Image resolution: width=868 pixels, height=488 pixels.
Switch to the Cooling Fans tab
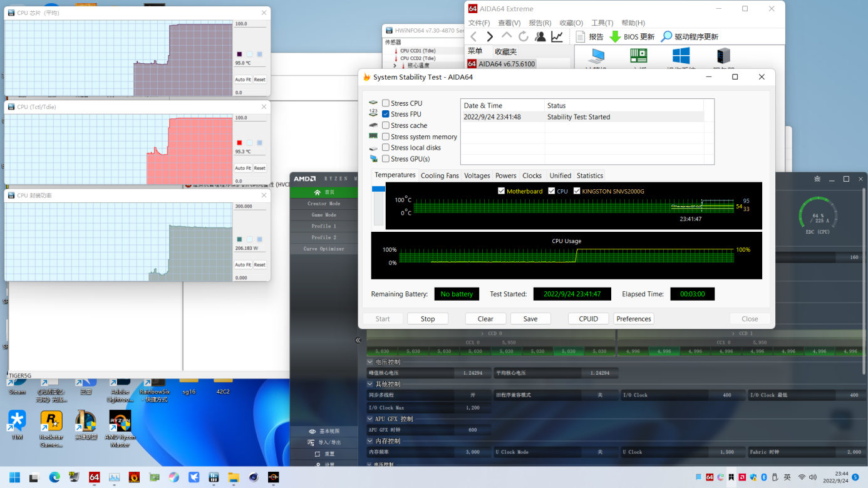440,176
